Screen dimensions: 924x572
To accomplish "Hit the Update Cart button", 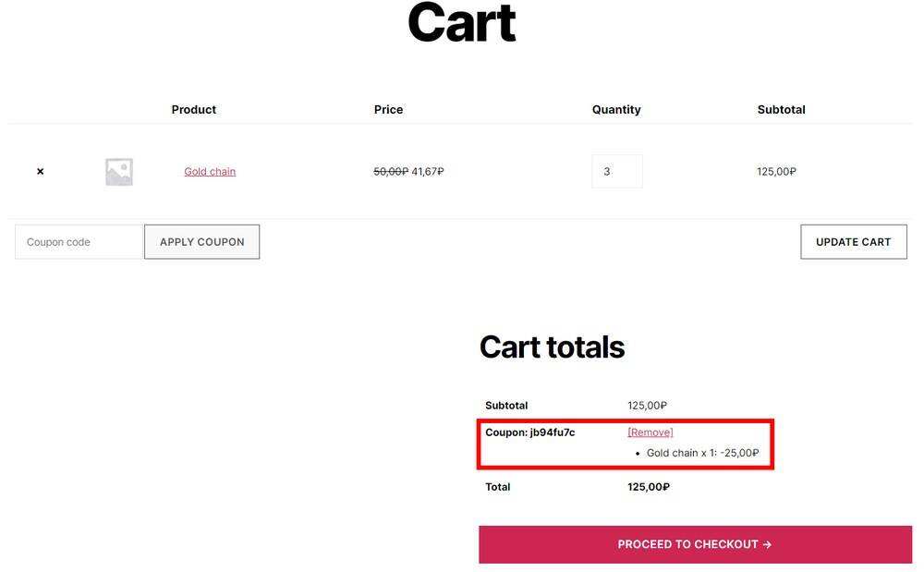I will pos(853,242).
